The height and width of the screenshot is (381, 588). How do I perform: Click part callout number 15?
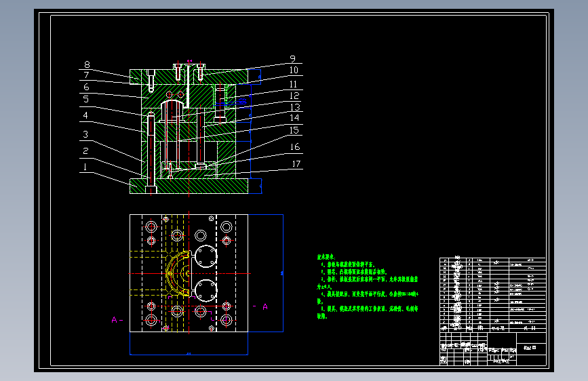coord(294,130)
